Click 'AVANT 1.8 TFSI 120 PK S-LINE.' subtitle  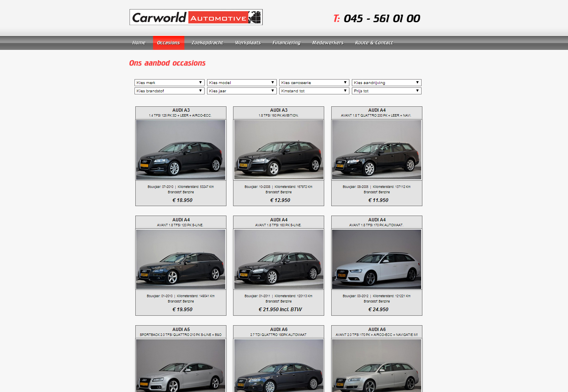click(180, 225)
